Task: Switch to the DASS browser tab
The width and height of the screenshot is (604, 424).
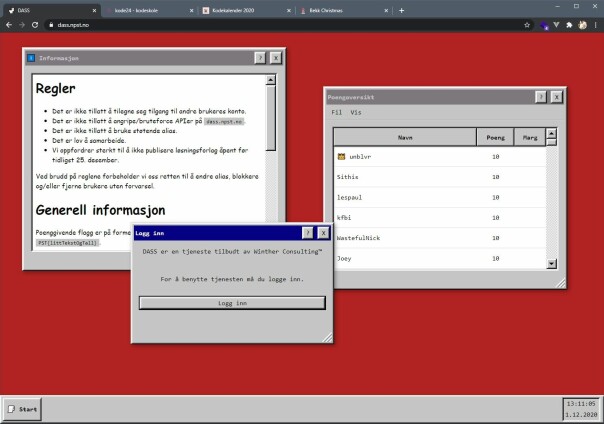Action: [x=52, y=10]
